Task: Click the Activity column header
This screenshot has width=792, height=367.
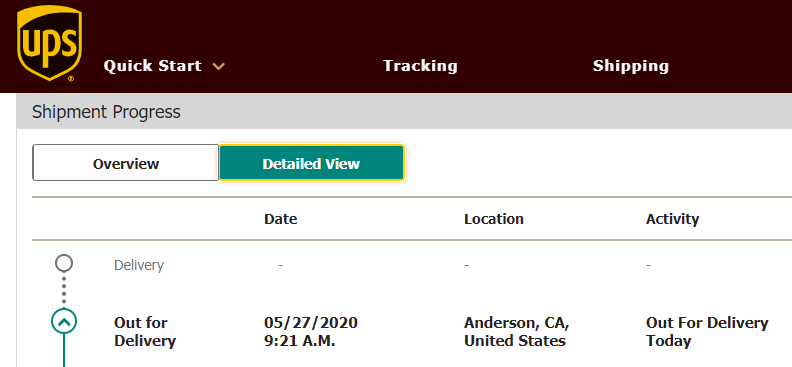Action: (x=672, y=219)
